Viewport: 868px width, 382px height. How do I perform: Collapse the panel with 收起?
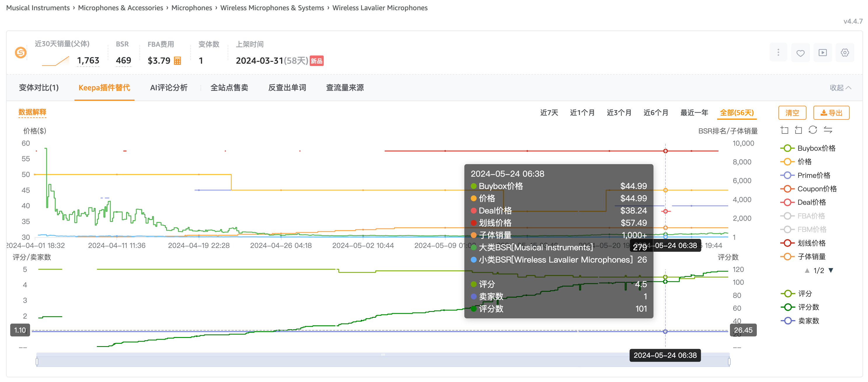(x=840, y=88)
